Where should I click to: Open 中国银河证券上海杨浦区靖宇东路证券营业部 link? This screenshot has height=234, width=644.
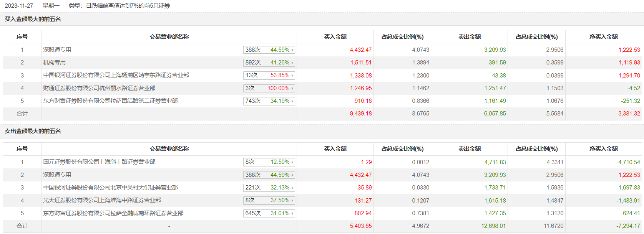[x=116, y=75]
